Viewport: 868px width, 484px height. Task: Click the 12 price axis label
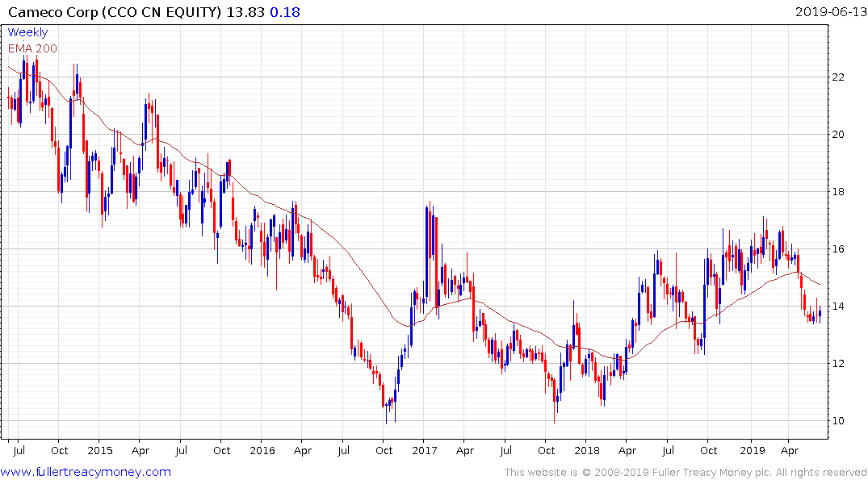pos(838,364)
